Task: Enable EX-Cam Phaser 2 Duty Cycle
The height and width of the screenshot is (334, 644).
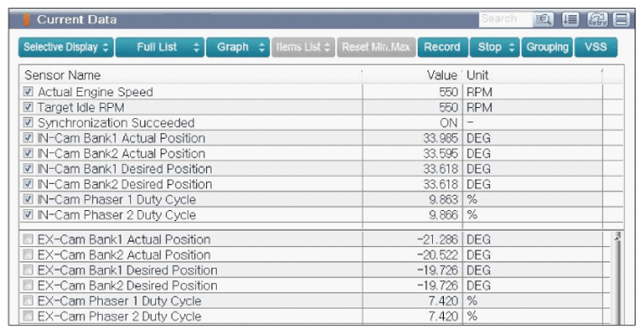Action: [x=28, y=316]
